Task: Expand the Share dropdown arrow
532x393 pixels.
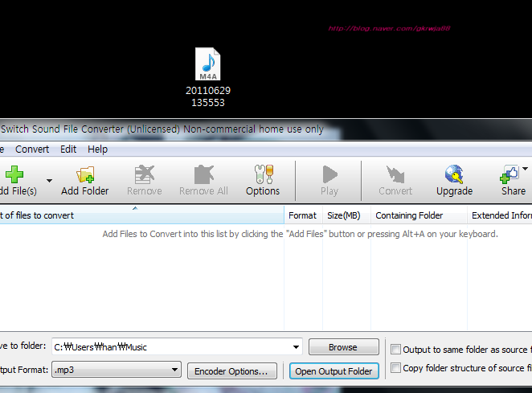Action: (x=525, y=169)
